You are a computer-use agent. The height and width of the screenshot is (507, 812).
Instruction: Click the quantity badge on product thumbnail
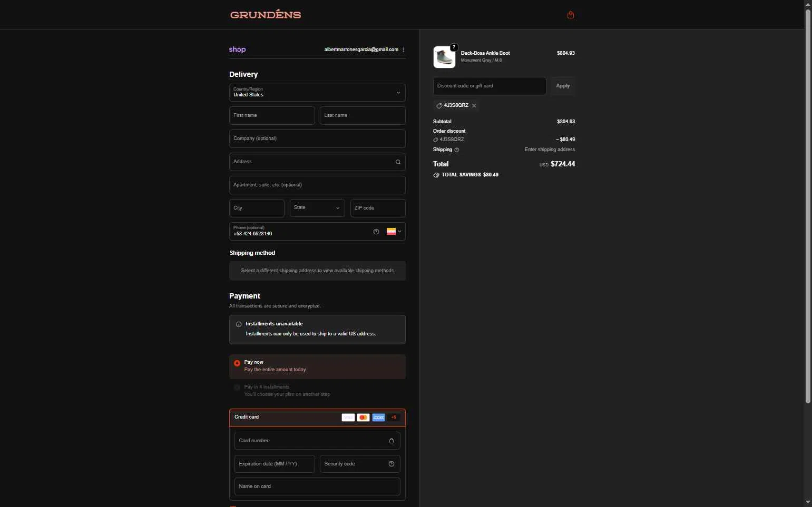tap(454, 47)
